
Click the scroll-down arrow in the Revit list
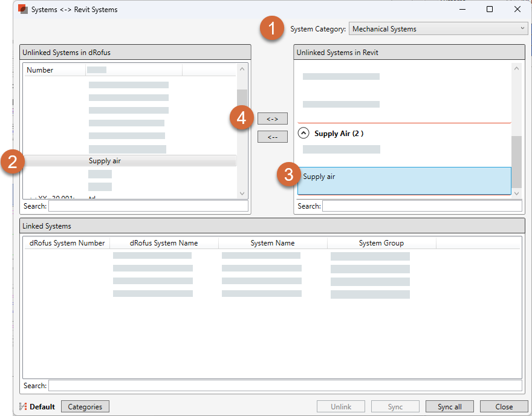(x=517, y=192)
